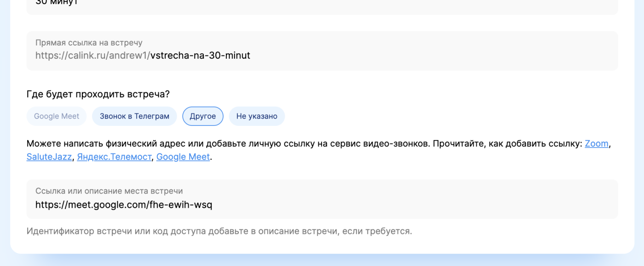644x266 pixels.
Task: Focus the meeting place link input field
Action: point(322,199)
